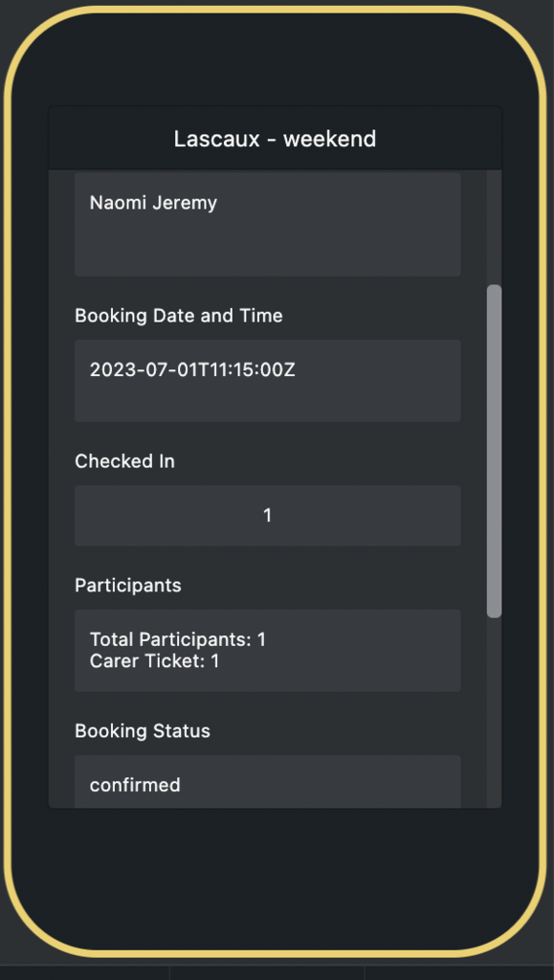This screenshot has height=980, width=554.
Task: Click the Checked In label
Action: [125, 461]
